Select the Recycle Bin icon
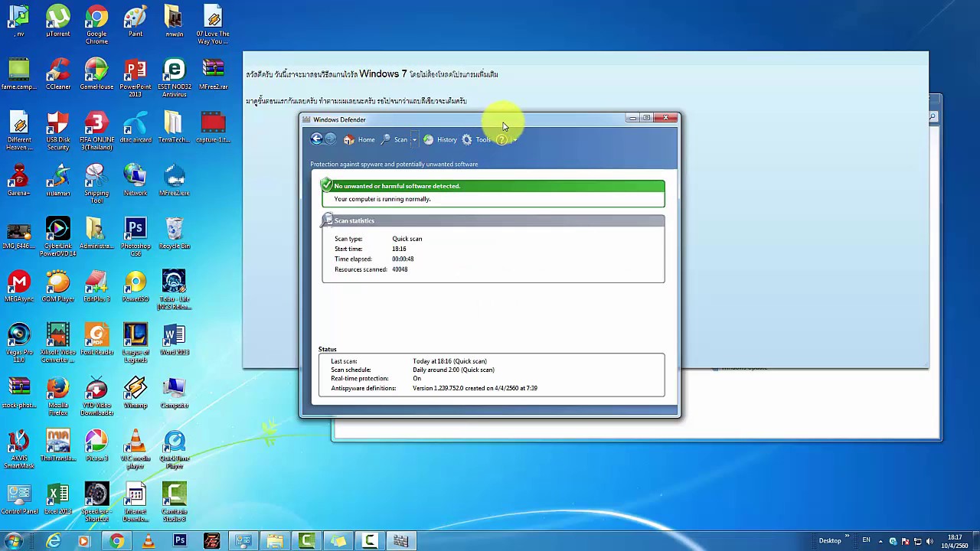980x551 pixels. click(174, 233)
